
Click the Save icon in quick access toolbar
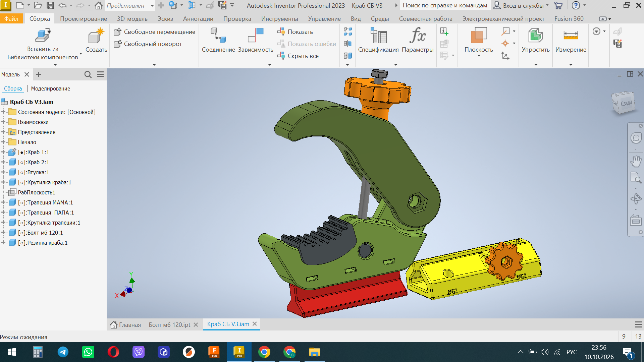tap(50, 5)
